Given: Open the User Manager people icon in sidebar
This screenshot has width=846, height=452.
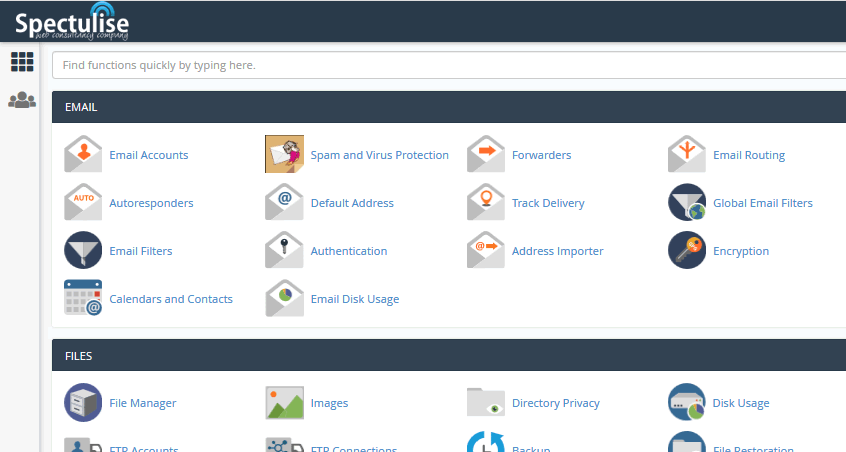Looking at the screenshot, I should coord(22,100).
